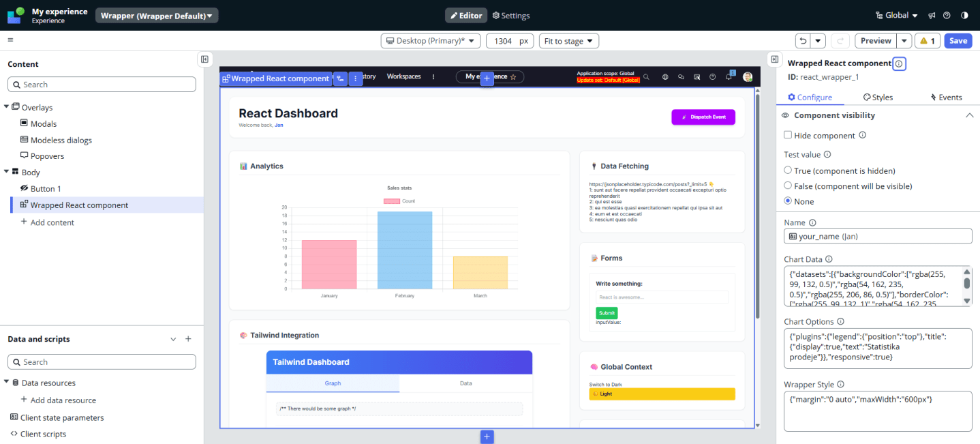Switch to the Styles tab
980x444 pixels.
coord(878,97)
